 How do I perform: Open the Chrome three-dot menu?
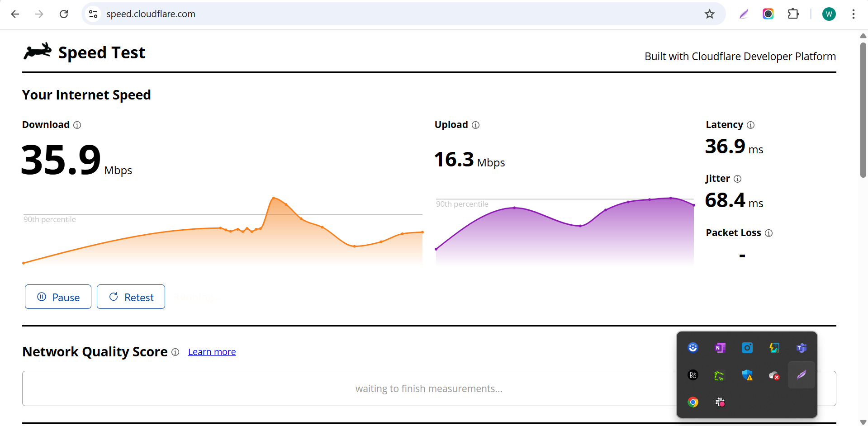point(853,14)
